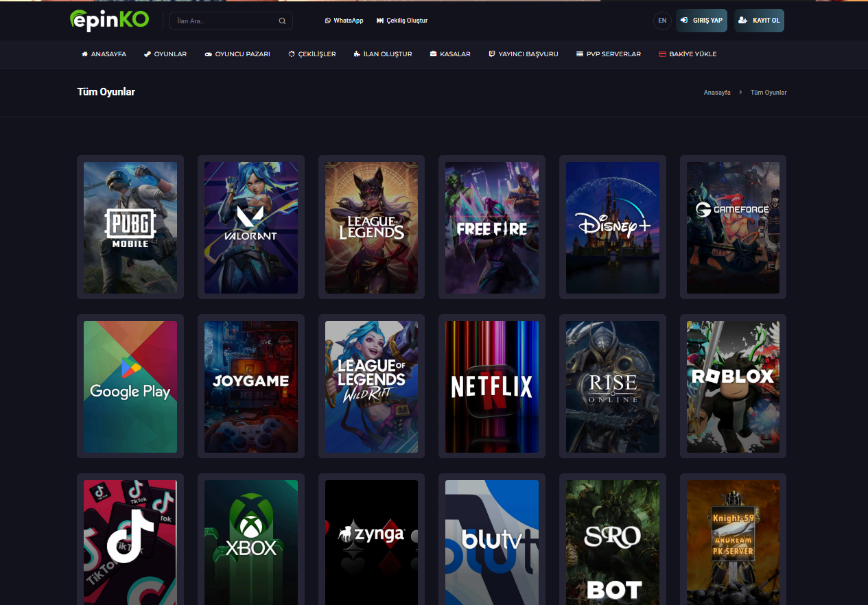Select the Disney+ card

(613, 227)
